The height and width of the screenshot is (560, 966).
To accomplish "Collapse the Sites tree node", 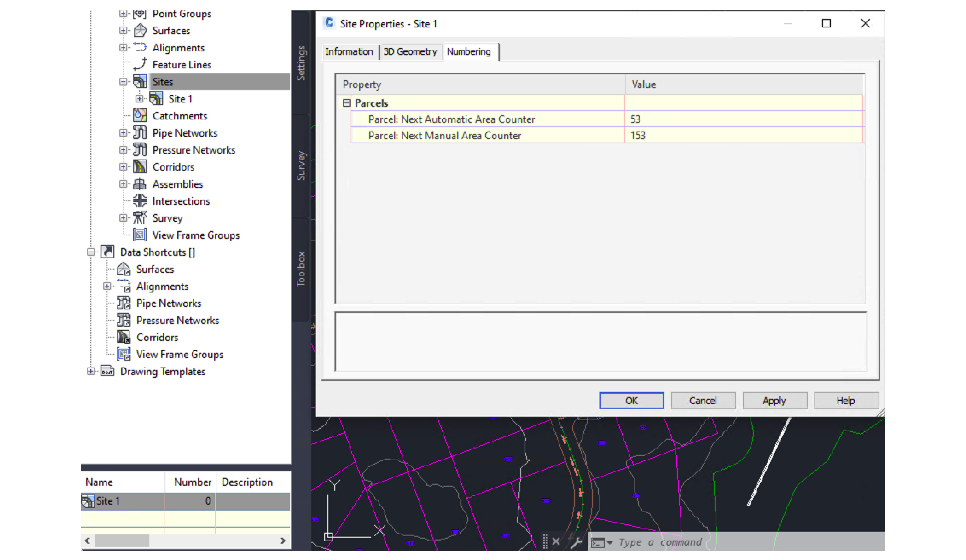I will coord(123,82).
